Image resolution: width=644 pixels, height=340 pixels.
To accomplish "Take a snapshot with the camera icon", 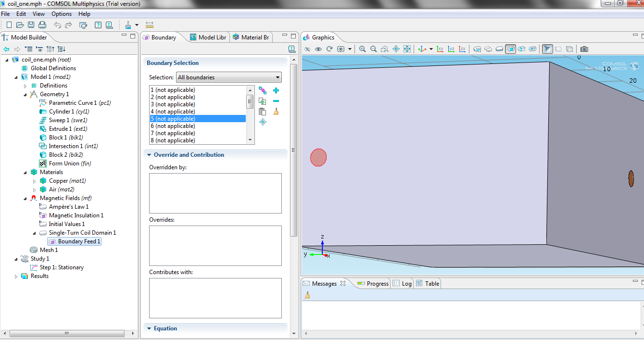I will click(584, 49).
